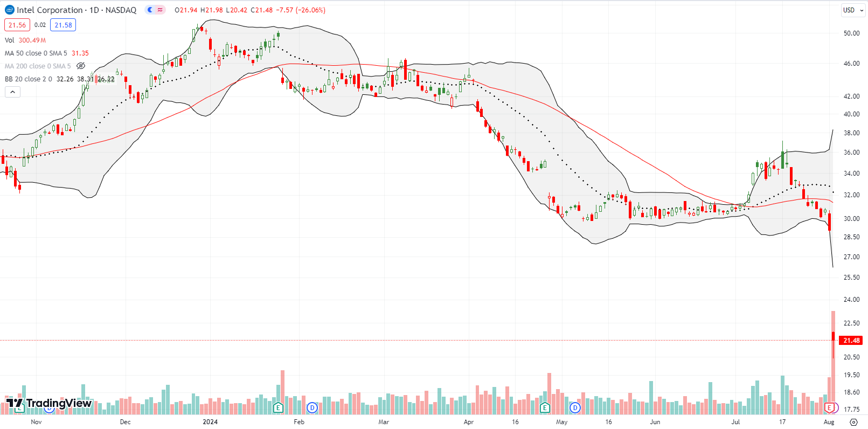Click the blue 21.58 buy price button
This screenshot has width=868, height=429.
[63, 25]
